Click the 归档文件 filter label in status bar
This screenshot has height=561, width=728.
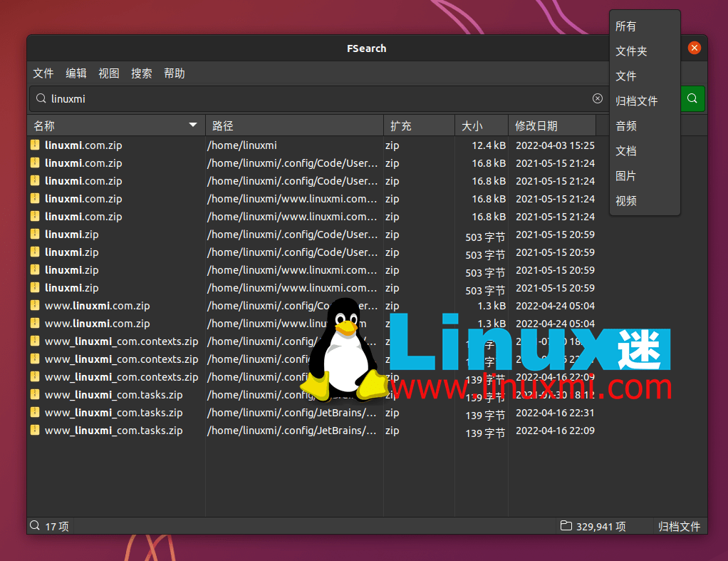(x=679, y=526)
